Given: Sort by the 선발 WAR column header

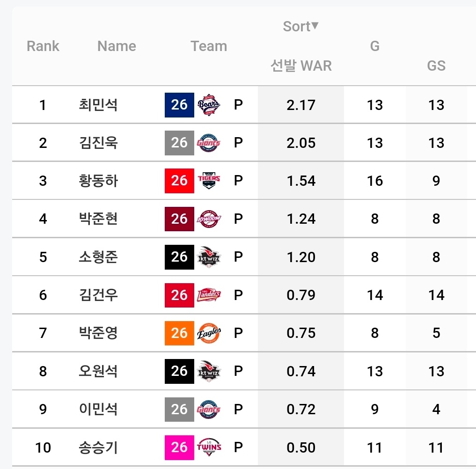Looking at the screenshot, I should (301, 66).
